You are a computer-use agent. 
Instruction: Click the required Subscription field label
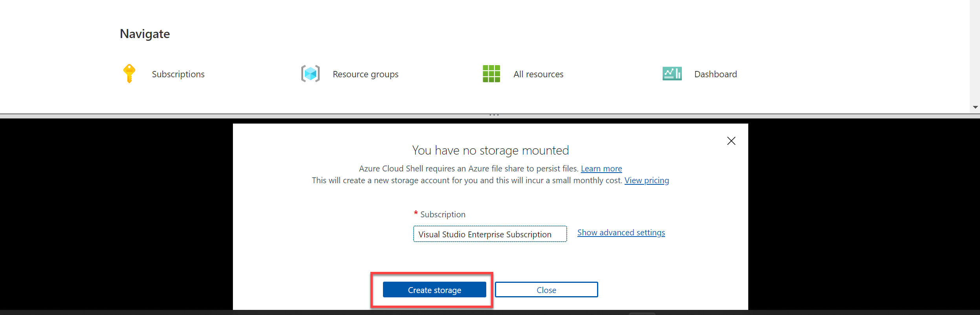click(x=442, y=215)
